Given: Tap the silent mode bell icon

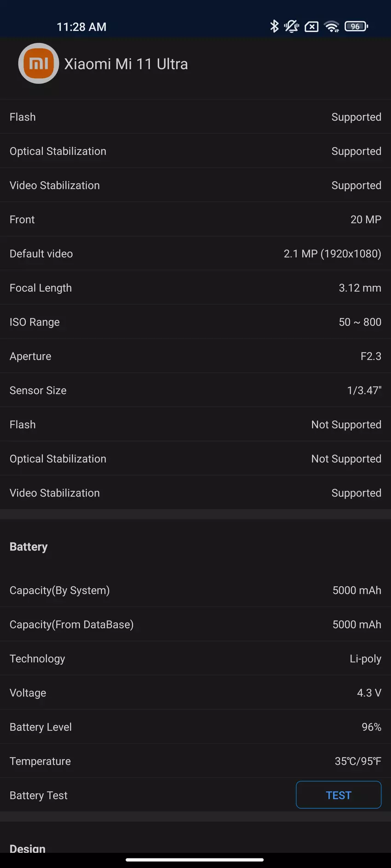Looking at the screenshot, I should pyautogui.click(x=292, y=26).
